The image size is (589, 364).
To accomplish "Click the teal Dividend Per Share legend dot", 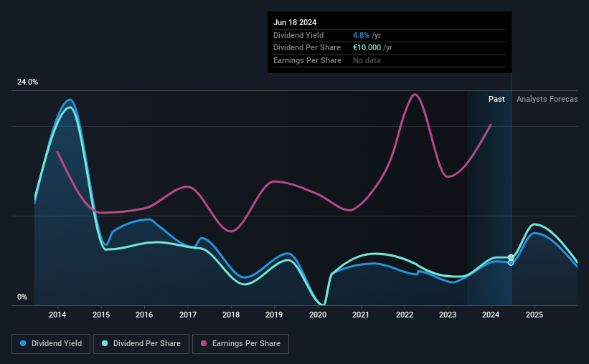I will [x=105, y=343].
